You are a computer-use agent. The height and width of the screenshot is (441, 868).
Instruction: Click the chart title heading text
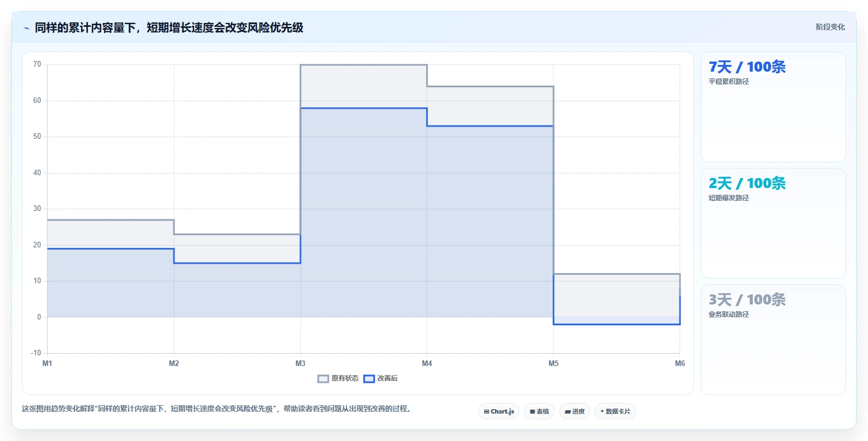pos(169,27)
